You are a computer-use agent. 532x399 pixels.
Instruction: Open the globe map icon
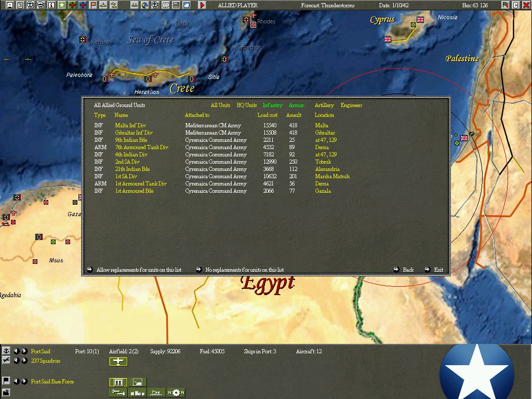(145, 5)
